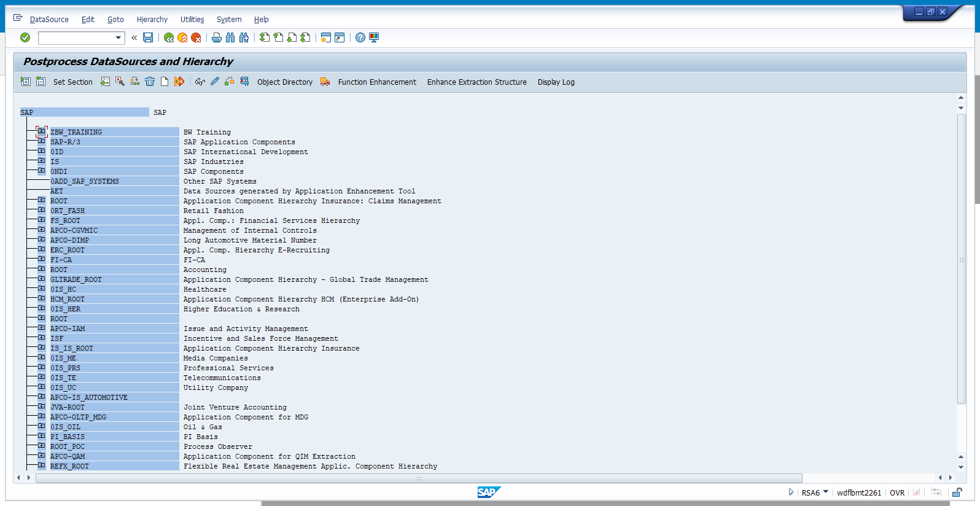This screenshot has width=980, height=506.
Task: Open the command field dropdown
Action: pyautogui.click(x=119, y=38)
